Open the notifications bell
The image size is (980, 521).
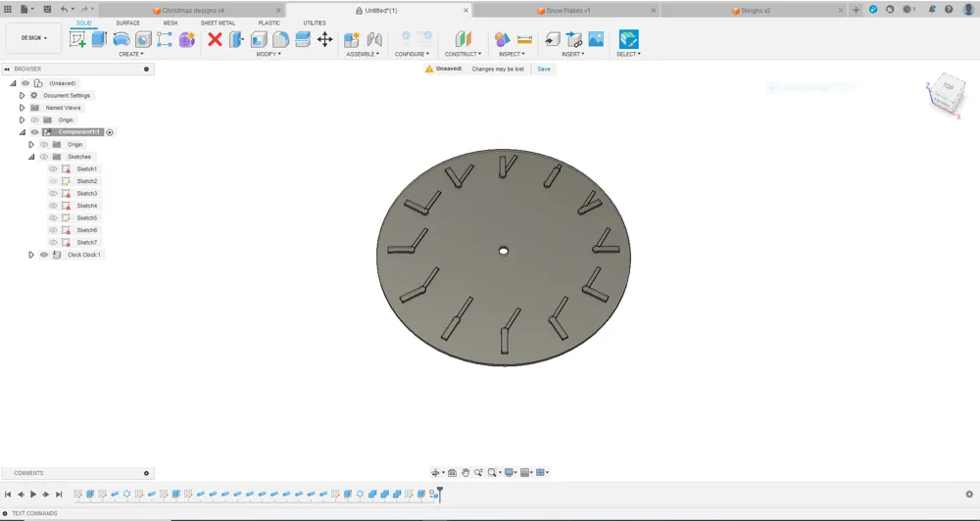pos(931,10)
